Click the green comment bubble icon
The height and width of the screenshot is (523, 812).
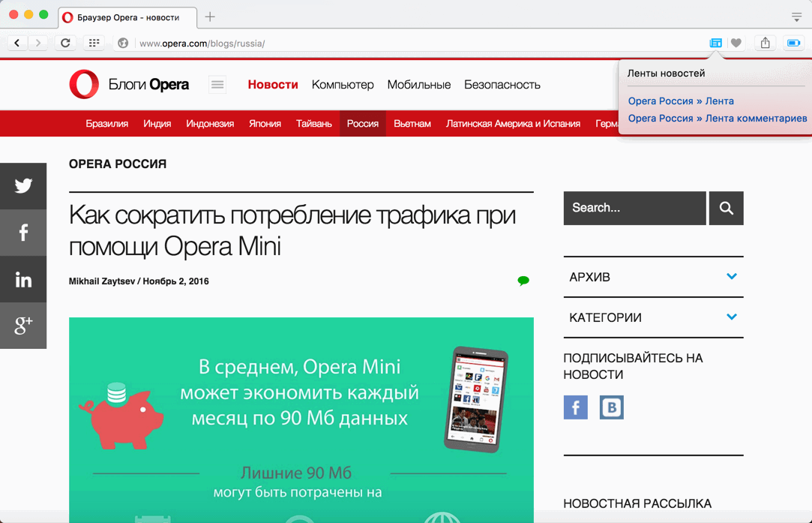(523, 281)
